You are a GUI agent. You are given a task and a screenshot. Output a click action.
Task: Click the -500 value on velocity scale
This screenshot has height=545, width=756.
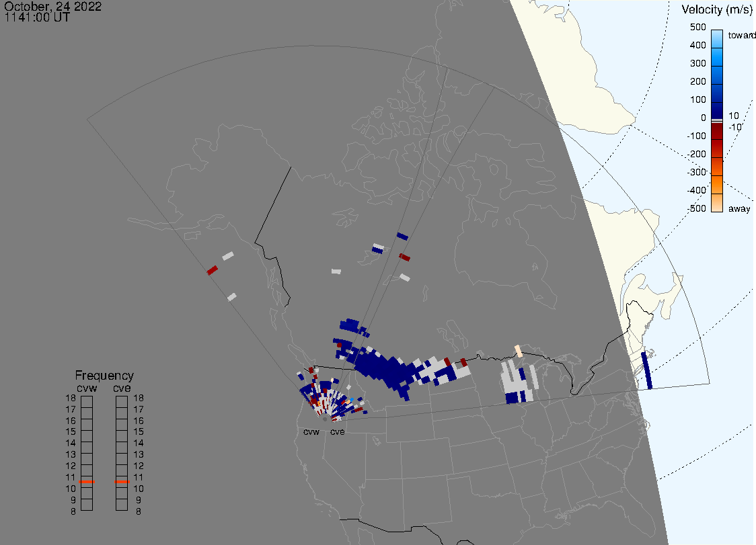[x=696, y=208]
